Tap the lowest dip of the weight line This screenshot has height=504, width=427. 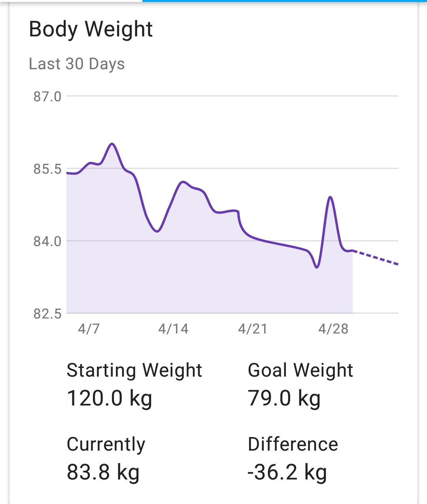point(317,267)
